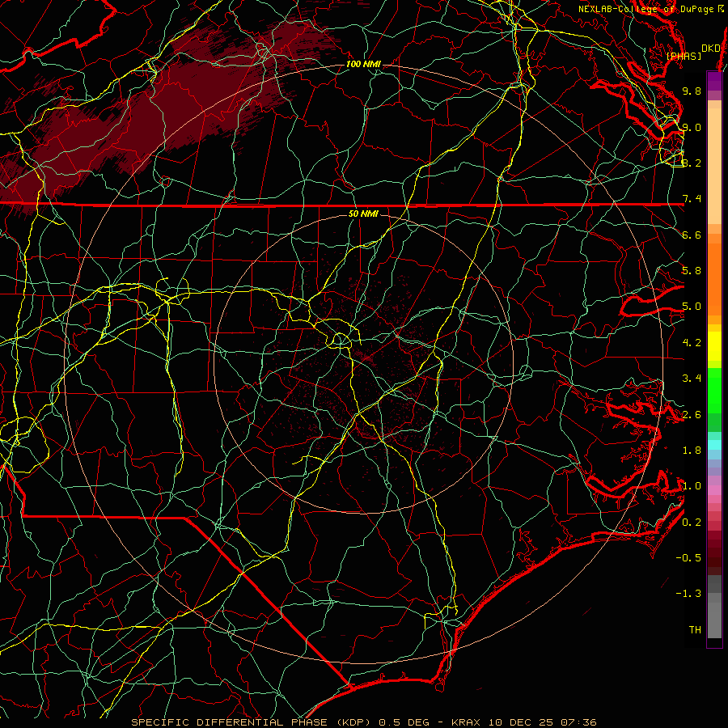This screenshot has width=728, height=728.
Task: Pick the cyan color bar segment
Action: [x=714, y=445]
